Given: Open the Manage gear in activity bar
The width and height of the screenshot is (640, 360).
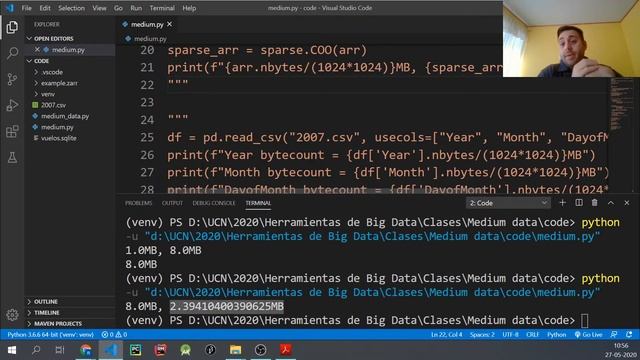Looking at the screenshot, I should (12, 315).
